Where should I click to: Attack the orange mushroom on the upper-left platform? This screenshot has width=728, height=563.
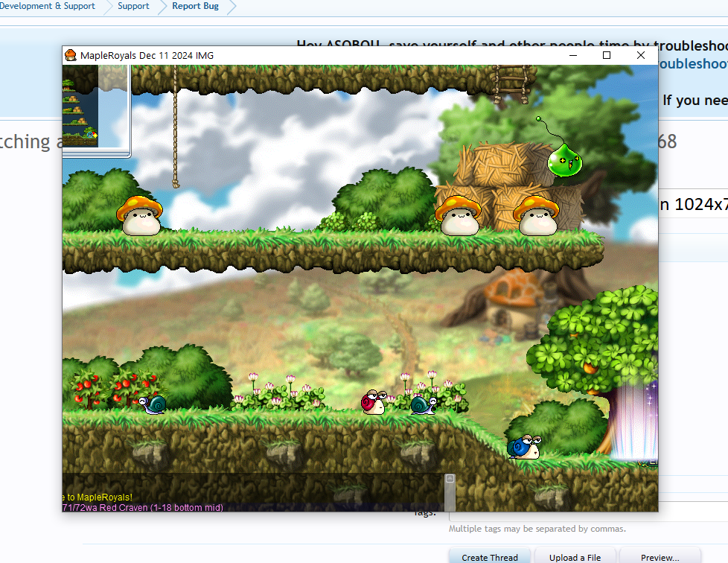pos(140,215)
